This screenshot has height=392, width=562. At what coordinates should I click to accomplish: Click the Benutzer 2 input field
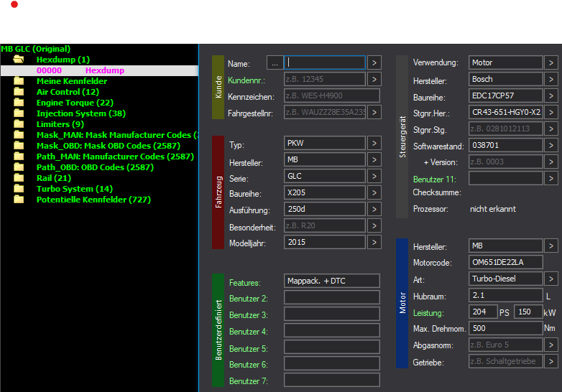tap(332, 297)
